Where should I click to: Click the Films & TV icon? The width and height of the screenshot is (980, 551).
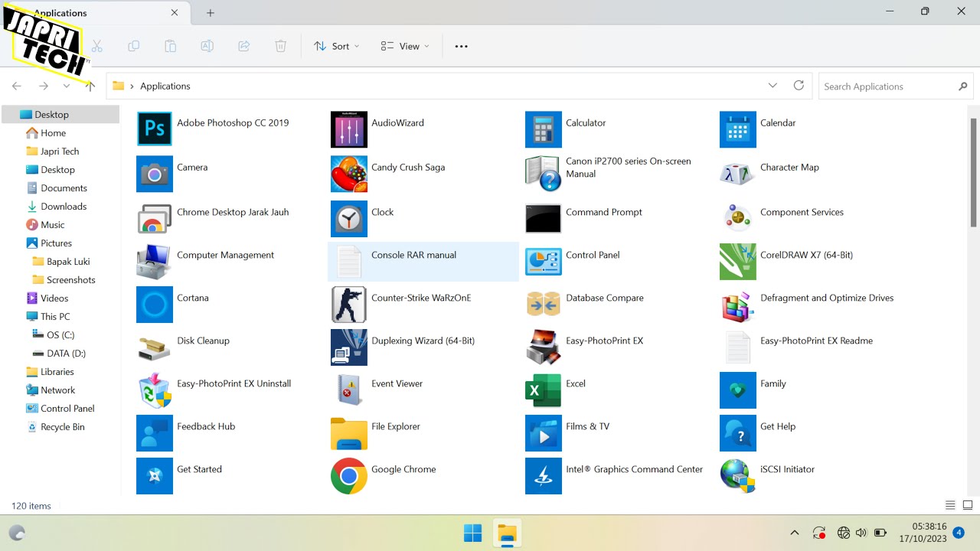[544, 433]
